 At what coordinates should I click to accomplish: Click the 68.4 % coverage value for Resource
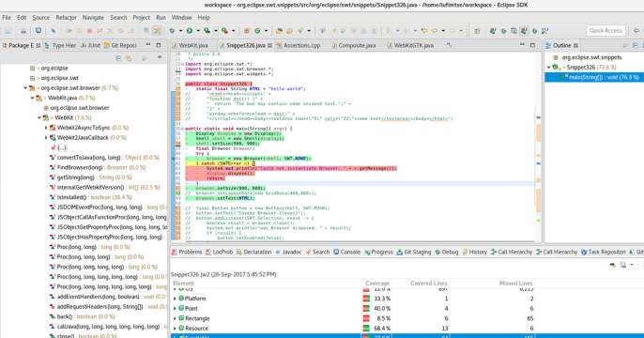382,329
